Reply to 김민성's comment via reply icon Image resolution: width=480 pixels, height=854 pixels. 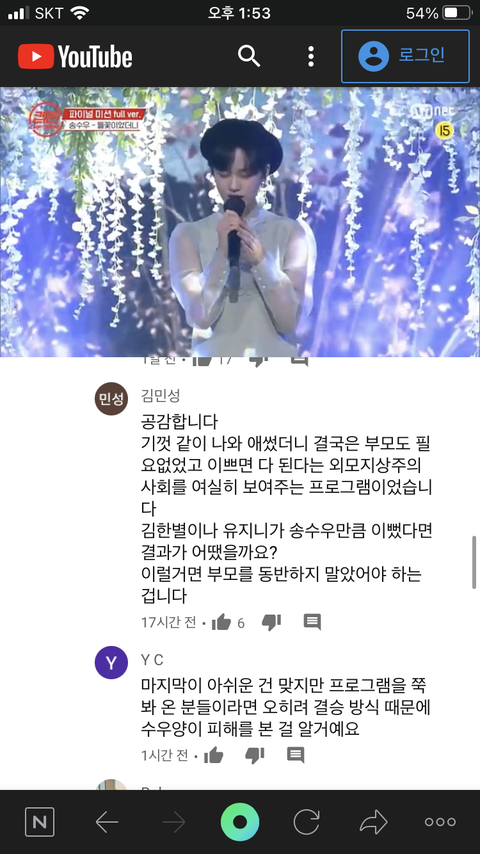tap(312, 622)
